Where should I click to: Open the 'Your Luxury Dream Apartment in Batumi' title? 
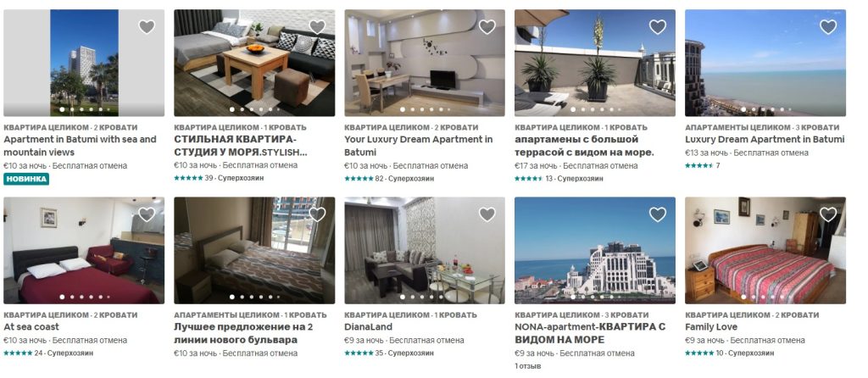(x=419, y=146)
